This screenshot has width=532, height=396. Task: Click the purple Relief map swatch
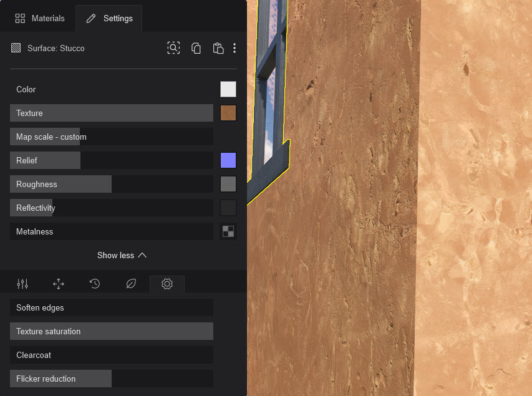pos(228,160)
